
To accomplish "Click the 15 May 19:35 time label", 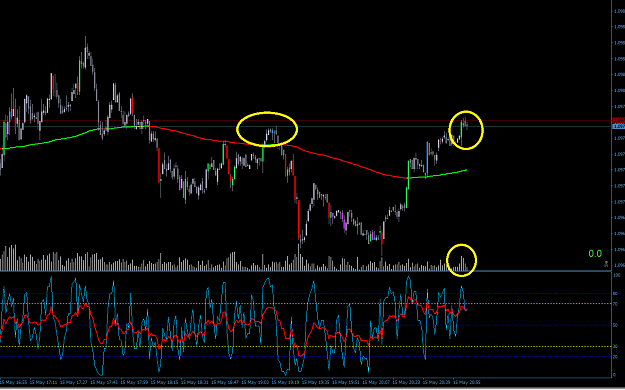I will click(316, 382).
